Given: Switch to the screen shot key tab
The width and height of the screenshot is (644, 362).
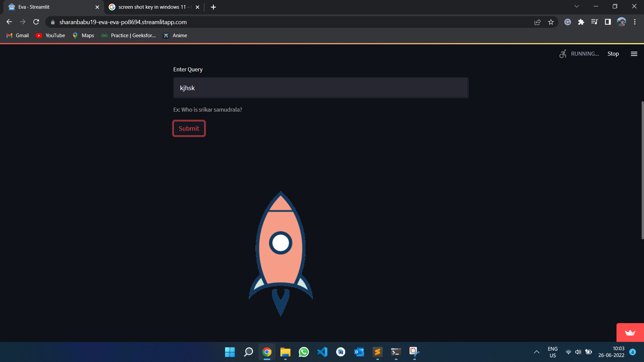Looking at the screenshot, I should click(151, 7).
